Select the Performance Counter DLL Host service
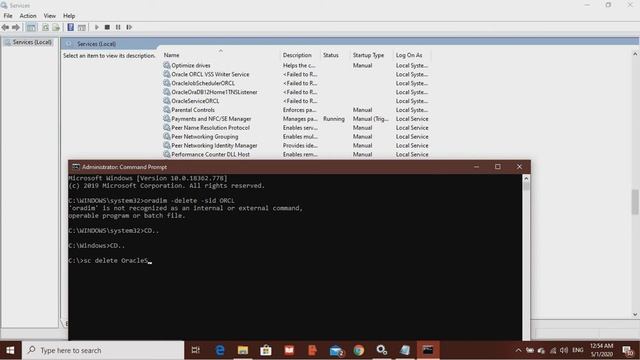640x360 pixels. click(x=210, y=154)
